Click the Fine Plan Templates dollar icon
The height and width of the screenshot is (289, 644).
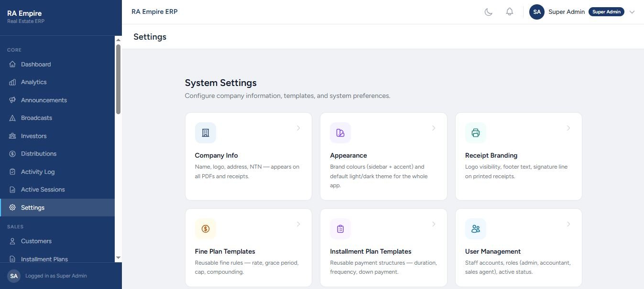point(206,229)
